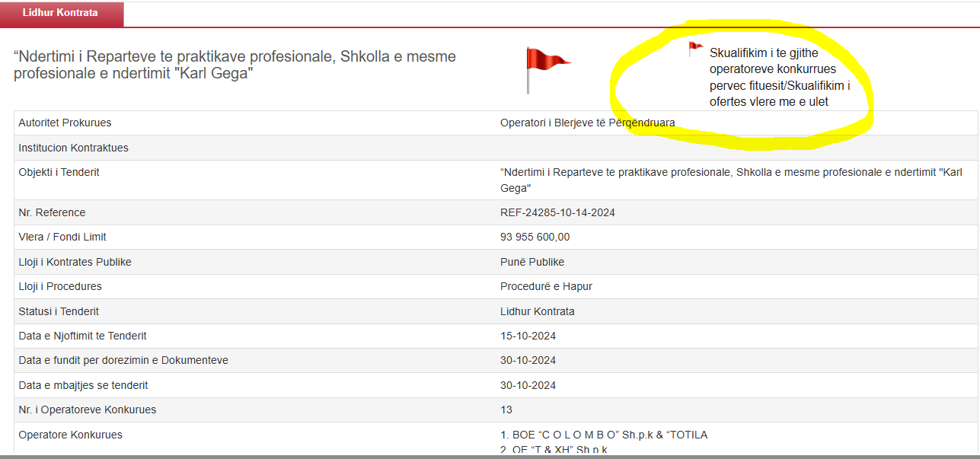Click the Punë Publike contract type value
Screen dimensions: 980x459
pos(531,262)
